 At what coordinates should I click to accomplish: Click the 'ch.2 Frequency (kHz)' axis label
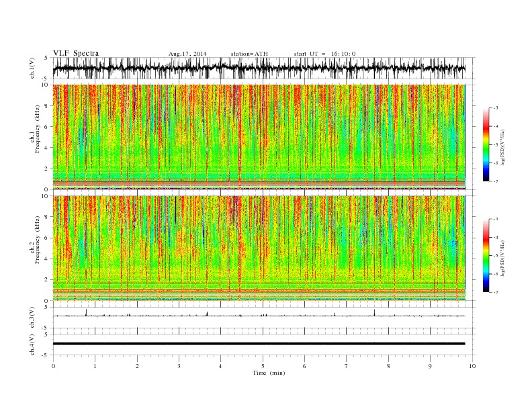35,240
